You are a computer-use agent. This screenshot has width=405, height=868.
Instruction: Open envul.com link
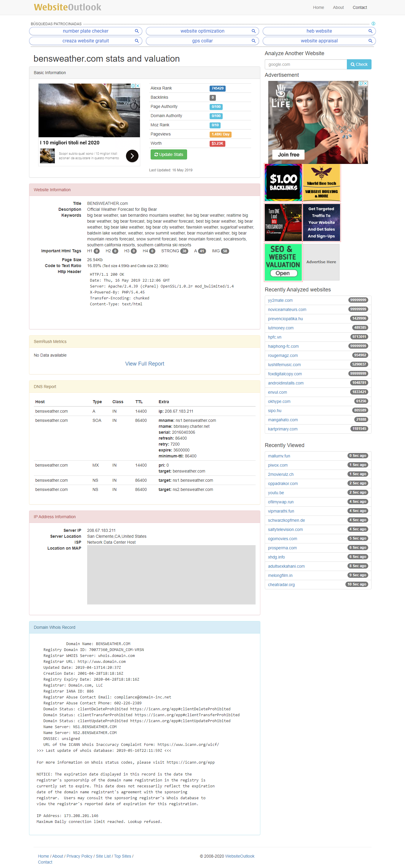pyautogui.click(x=277, y=392)
